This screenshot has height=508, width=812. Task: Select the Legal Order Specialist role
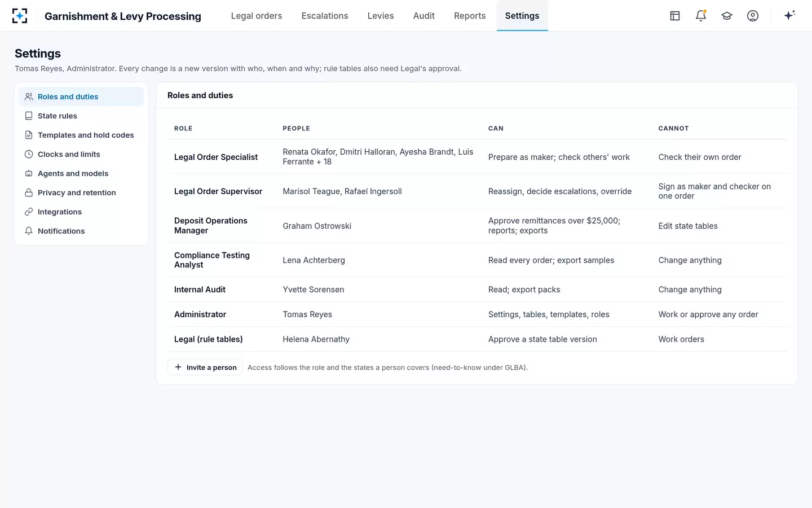(x=216, y=157)
